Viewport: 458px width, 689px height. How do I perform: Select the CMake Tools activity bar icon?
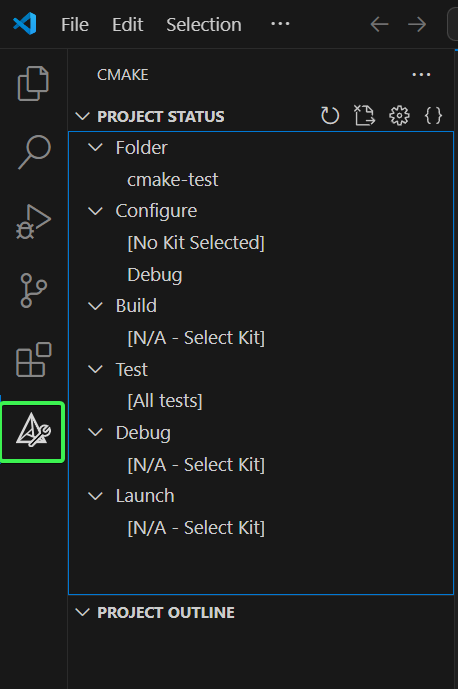(x=33, y=431)
